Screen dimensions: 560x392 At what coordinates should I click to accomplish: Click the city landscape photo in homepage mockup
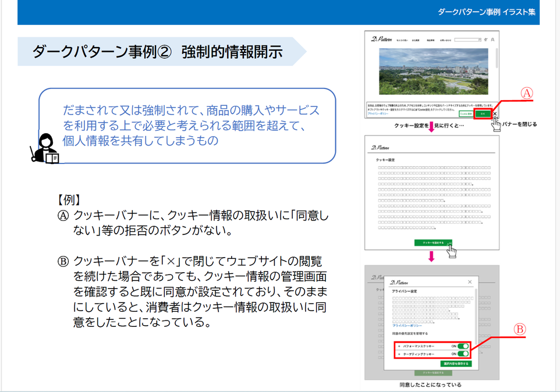(433, 72)
